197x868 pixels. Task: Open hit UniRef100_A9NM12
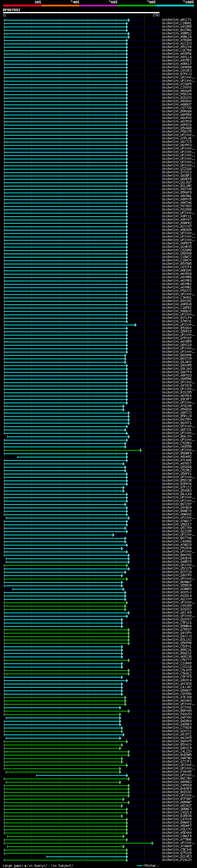(x=177, y=33)
